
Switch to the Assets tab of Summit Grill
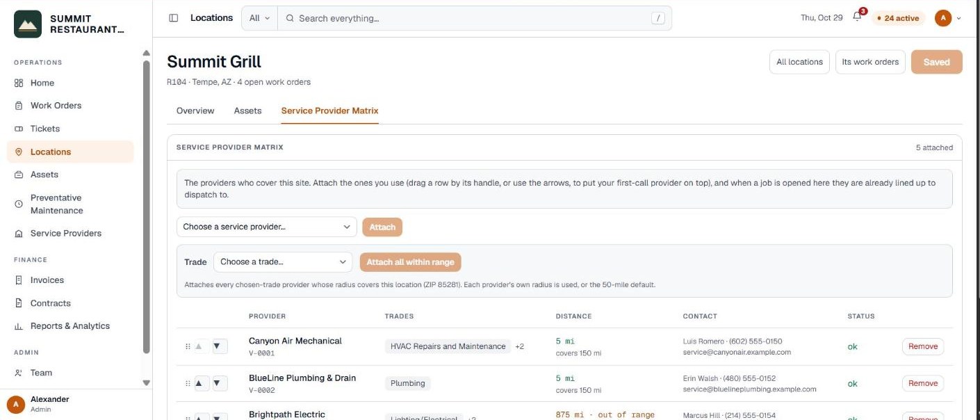point(247,111)
